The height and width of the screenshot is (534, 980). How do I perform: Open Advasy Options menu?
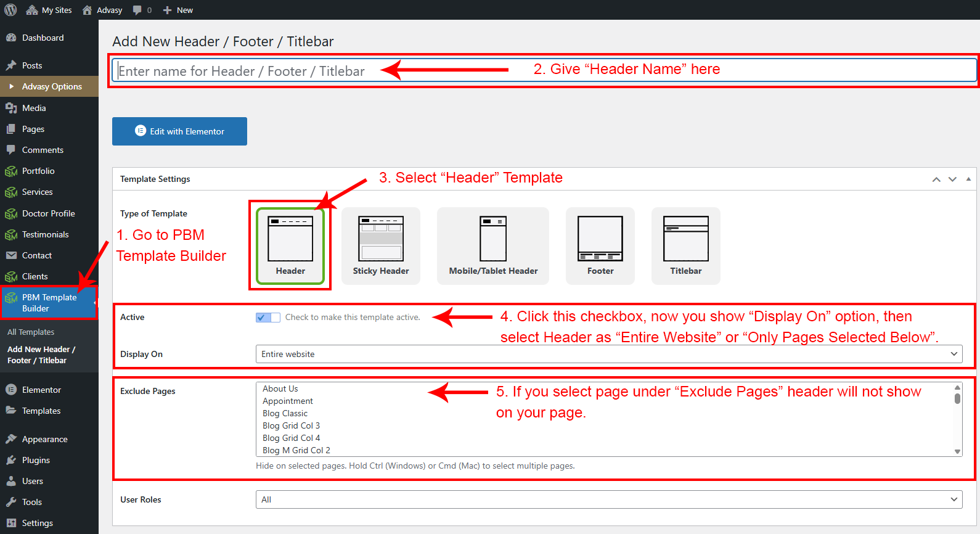(x=52, y=86)
